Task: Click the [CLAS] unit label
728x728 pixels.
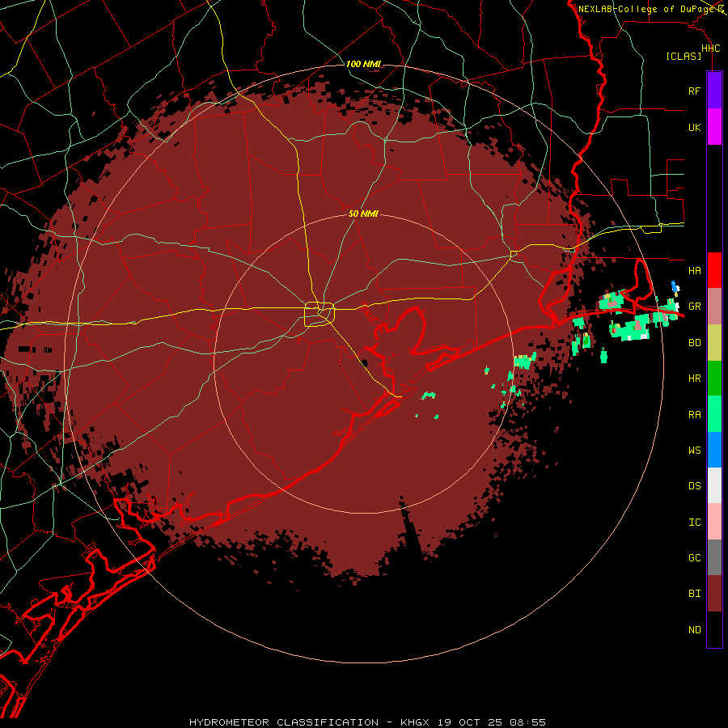Action: pos(684,57)
